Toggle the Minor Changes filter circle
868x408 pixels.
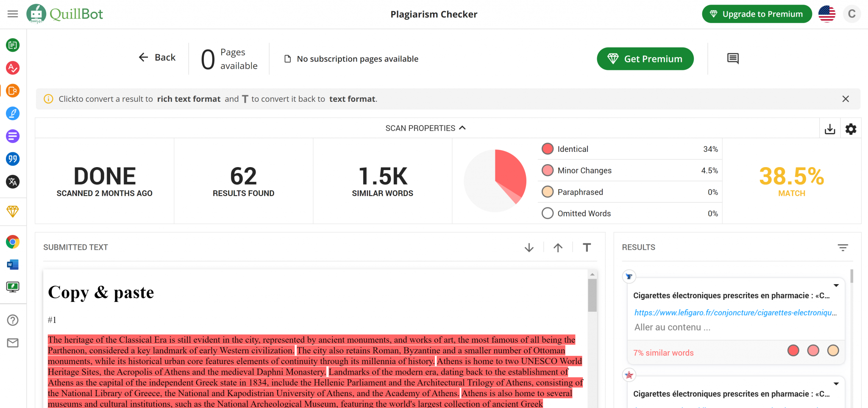coord(548,170)
